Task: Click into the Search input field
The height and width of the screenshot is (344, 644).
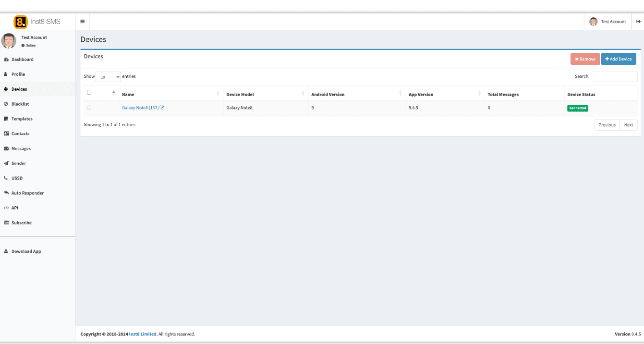Action: (x=615, y=77)
